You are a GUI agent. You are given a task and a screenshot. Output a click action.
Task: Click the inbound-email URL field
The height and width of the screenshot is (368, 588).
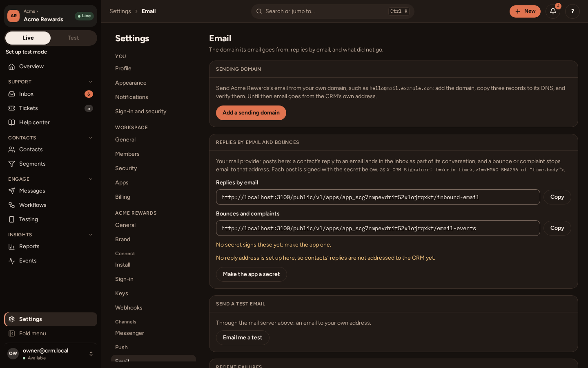pyautogui.click(x=378, y=197)
